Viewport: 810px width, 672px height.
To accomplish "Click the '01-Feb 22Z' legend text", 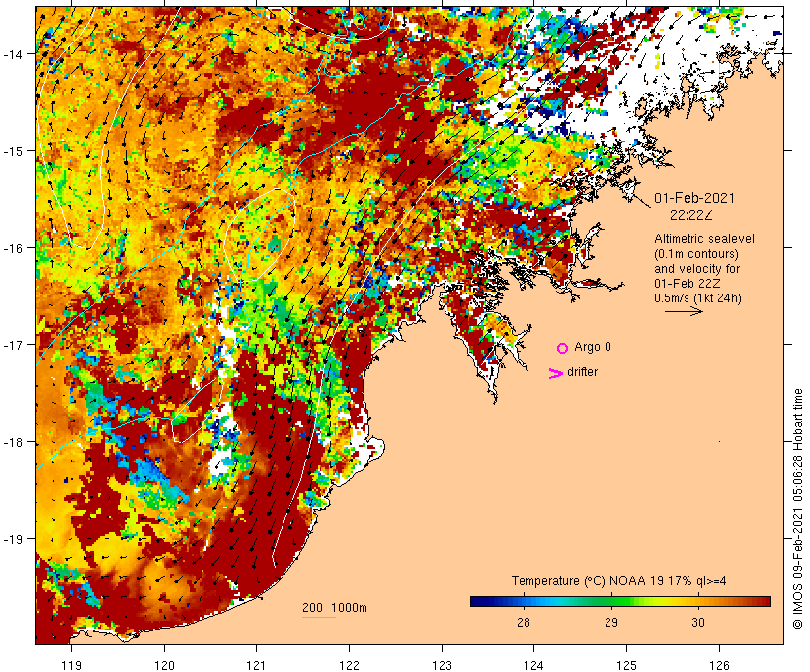I will [x=688, y=284].
